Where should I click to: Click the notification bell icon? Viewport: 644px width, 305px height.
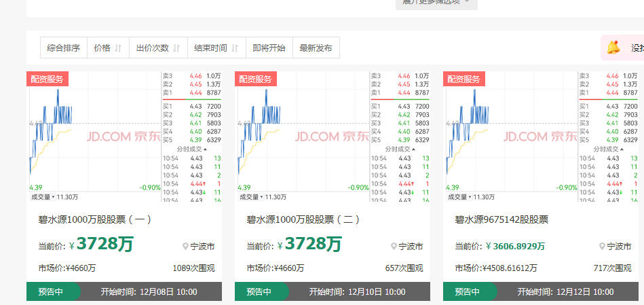tap(614, 48)
